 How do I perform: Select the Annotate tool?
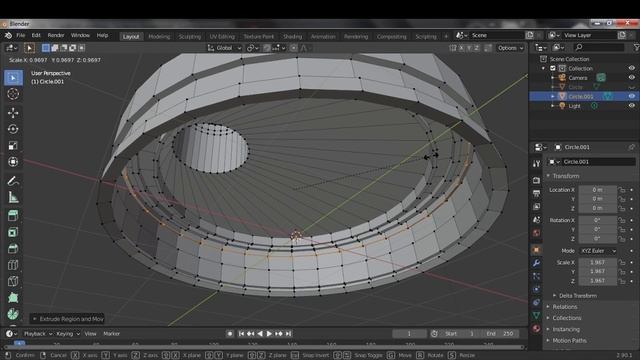[x=13, y=181]
